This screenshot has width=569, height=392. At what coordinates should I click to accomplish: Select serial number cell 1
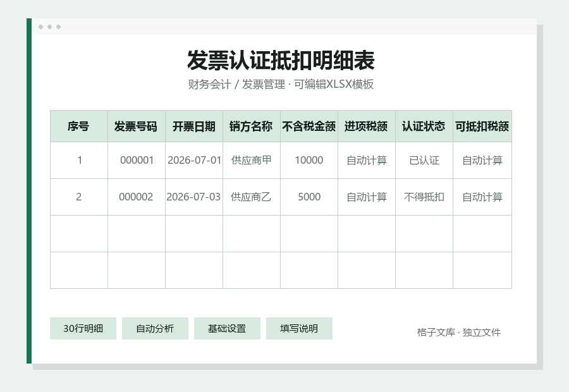pos(79,161)
